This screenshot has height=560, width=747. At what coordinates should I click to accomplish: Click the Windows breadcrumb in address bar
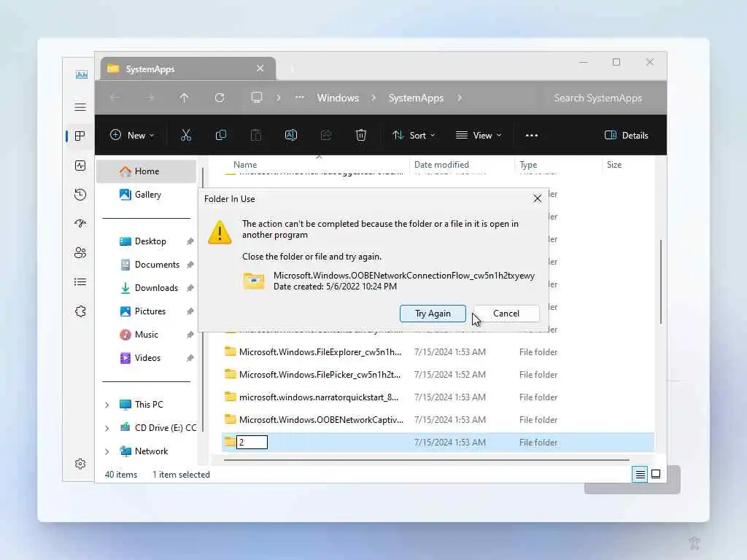338,98
